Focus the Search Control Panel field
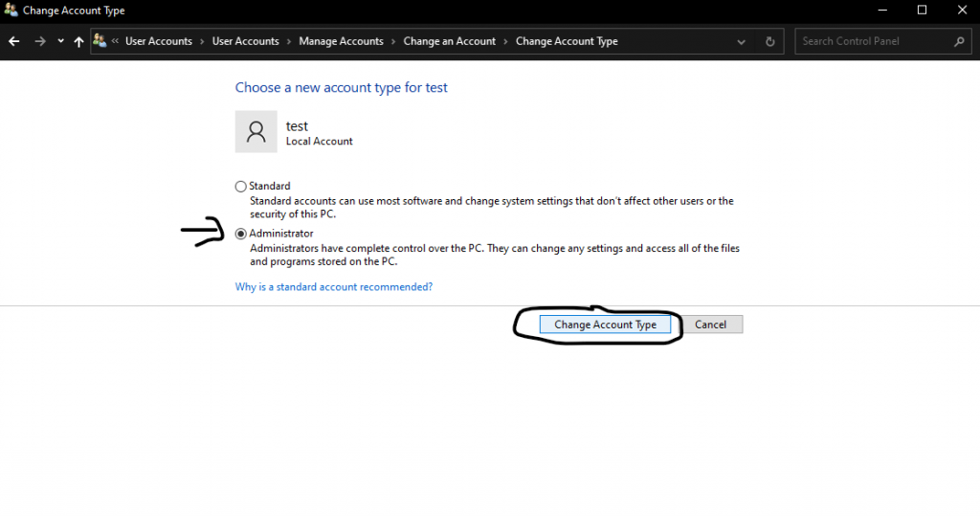Viewport: 980px width, 516px height. pos(874,41)
